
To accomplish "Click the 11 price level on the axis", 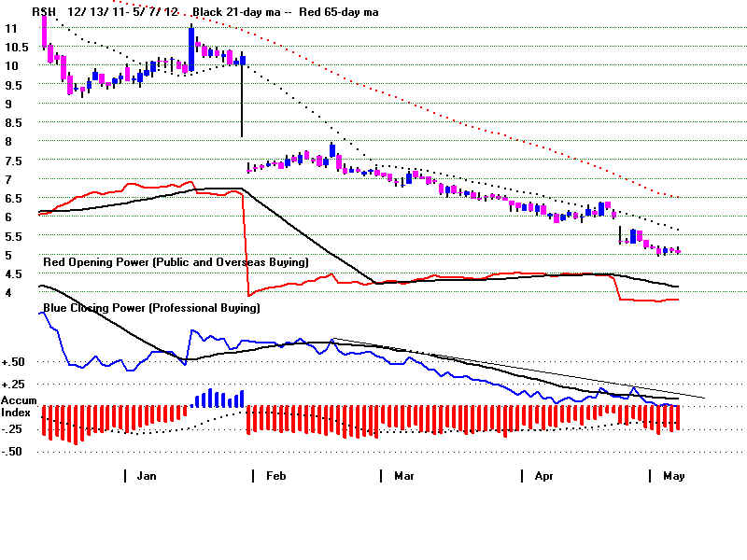I will (11, 28).
